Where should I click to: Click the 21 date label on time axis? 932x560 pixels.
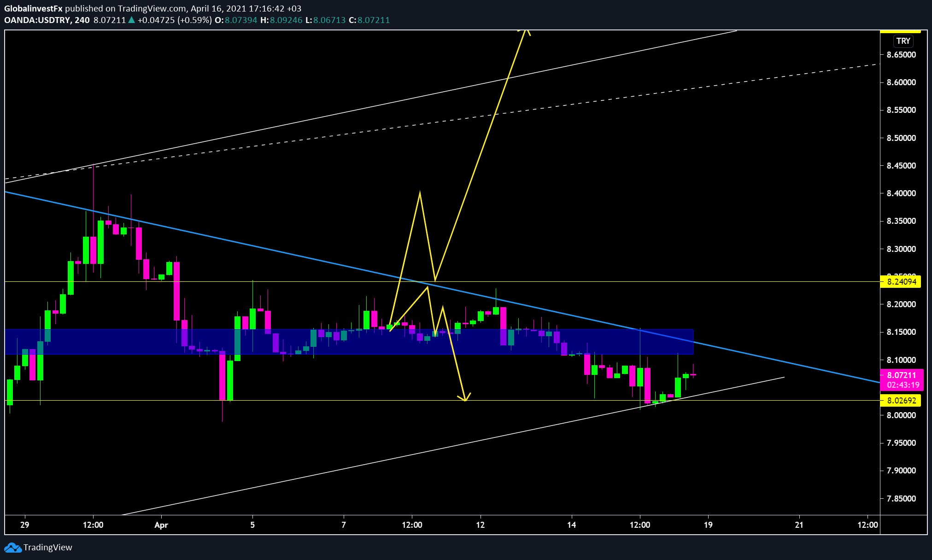coord(799,525)
